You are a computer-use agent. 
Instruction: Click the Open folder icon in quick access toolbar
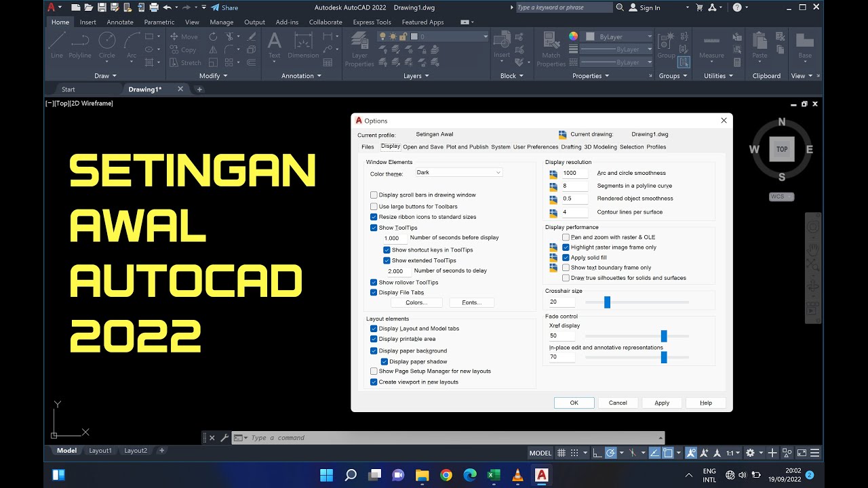[89, 7]
